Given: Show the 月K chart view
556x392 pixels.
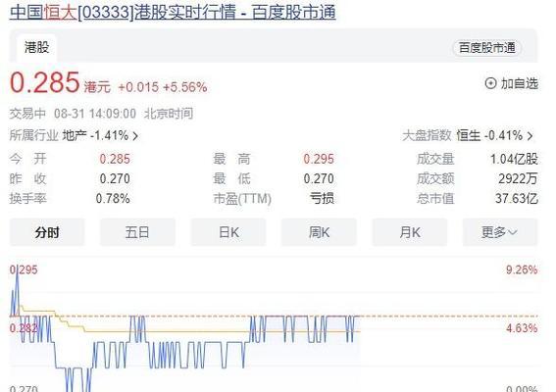Looking at the screenshot, I should pos(410,232).
